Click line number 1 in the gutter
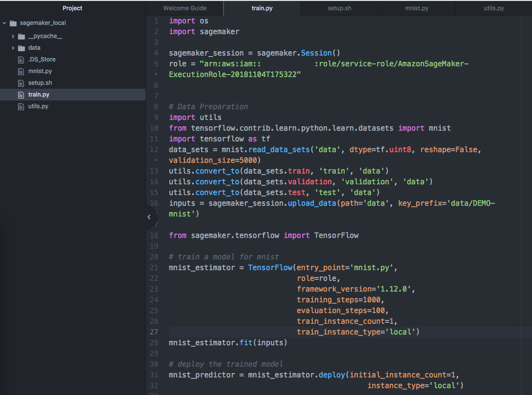The width and height of the screenshot is (532, 395). [x=156, y=21]
